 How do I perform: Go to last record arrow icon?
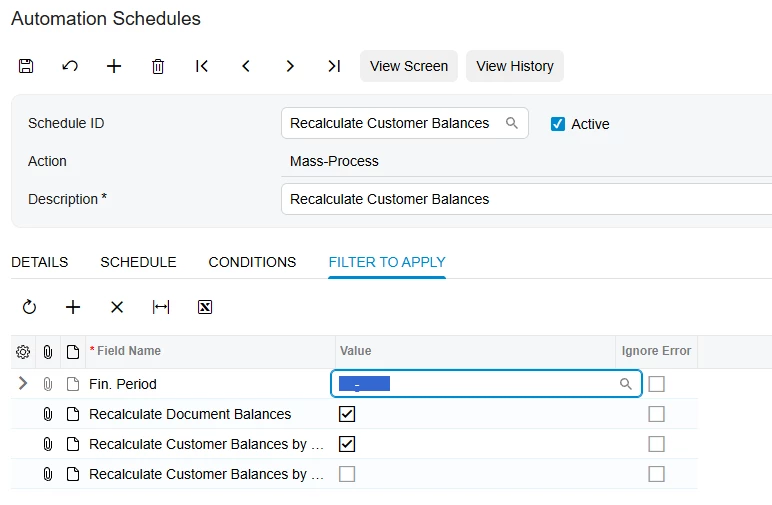coord(334,66)
